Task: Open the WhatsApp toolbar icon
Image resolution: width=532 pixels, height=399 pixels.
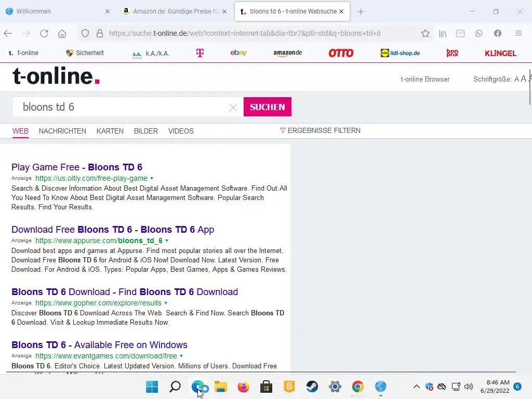Action: 478,33
